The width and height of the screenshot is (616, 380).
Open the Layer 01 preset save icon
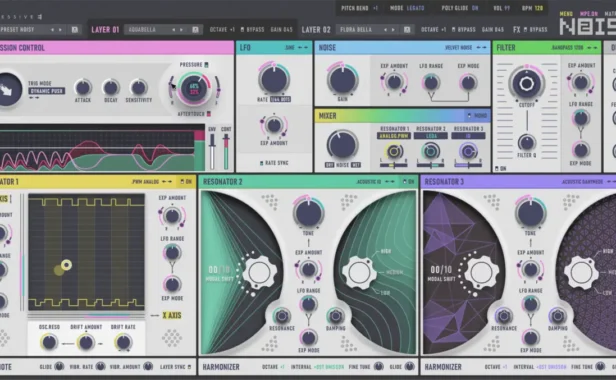195,29
